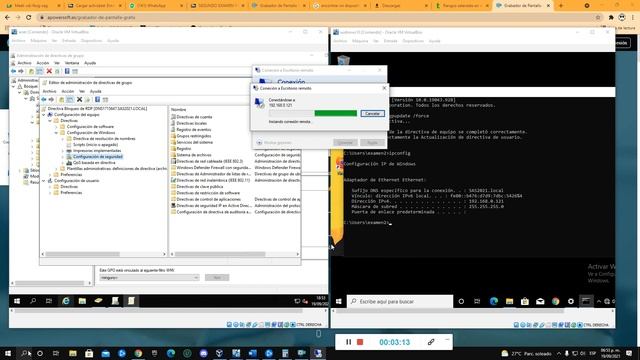The width and height of the screenshot is (640, 360).
Task: Click the Cortana circle in the right VM taskbar
Action: coord(461,301)
